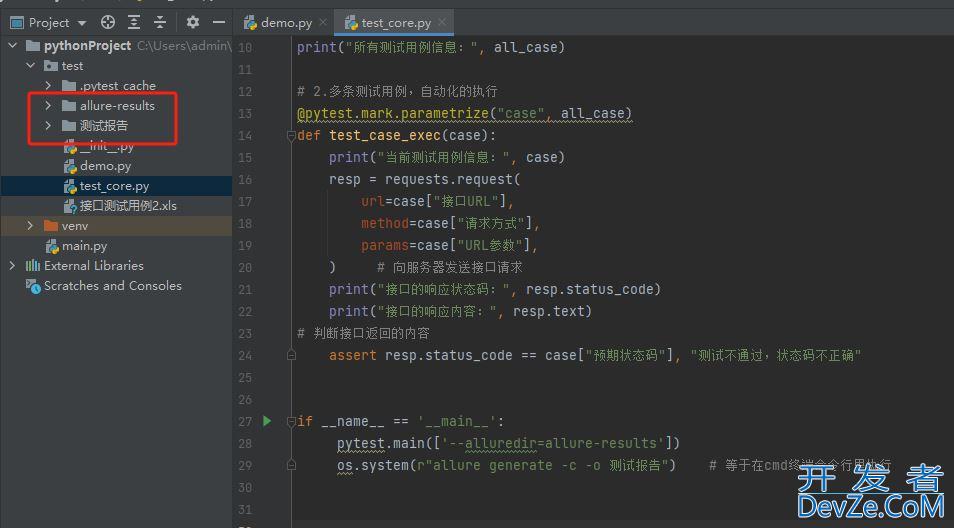Close the demo.py tab
954x528 pixels.
click(x=323, y=23)
